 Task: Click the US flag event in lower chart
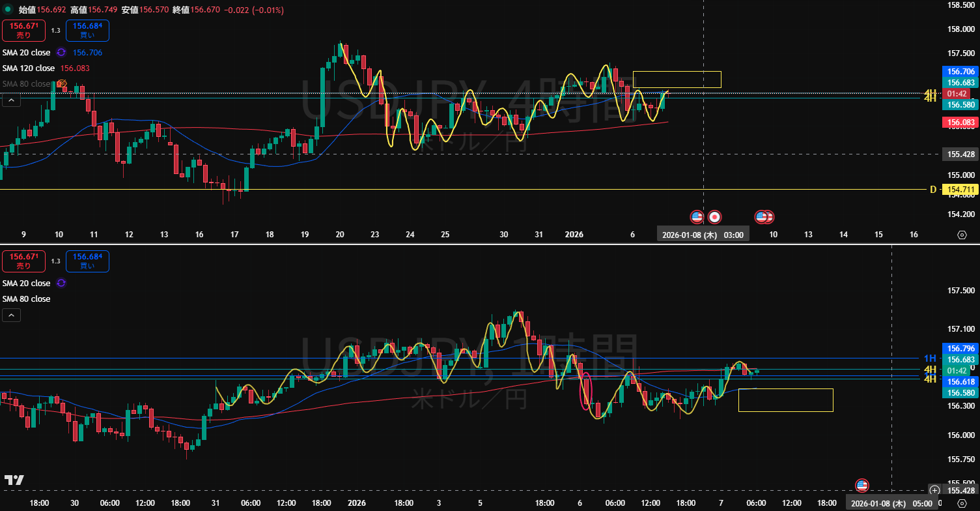coord(861,485)
